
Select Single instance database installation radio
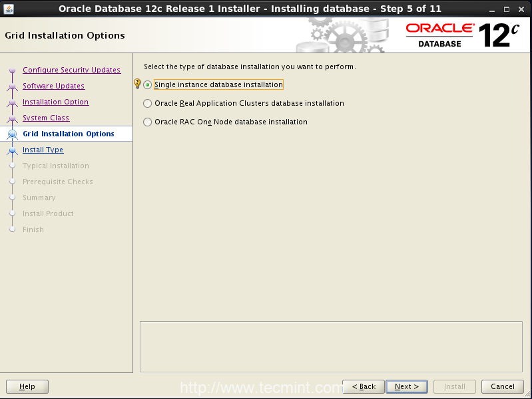[147, 84]
